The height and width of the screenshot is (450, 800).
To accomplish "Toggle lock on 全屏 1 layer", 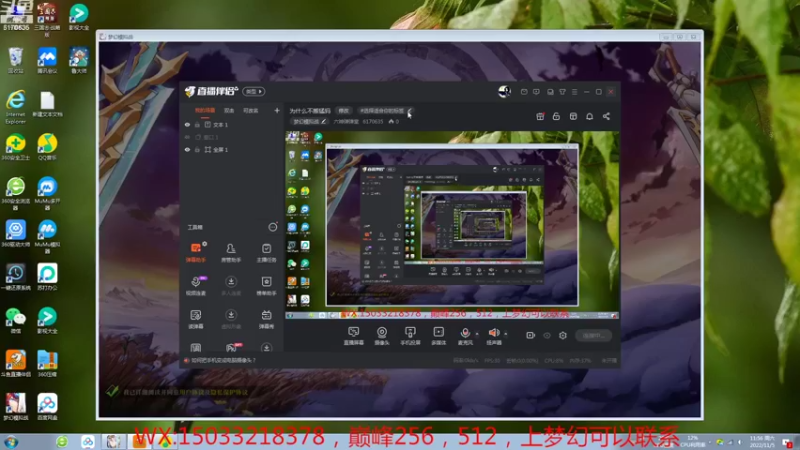I will (x=197, y=149).
